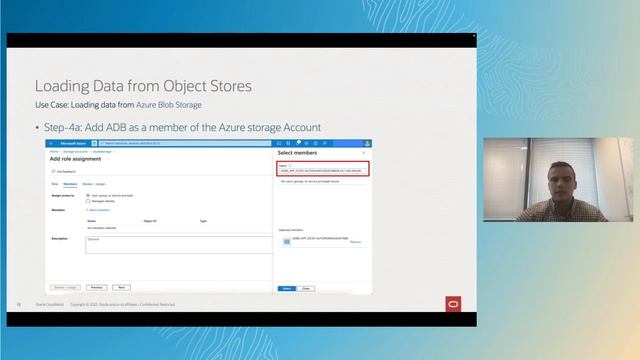
Task: Click the Type column header
Action: click(x=203, y=221)
